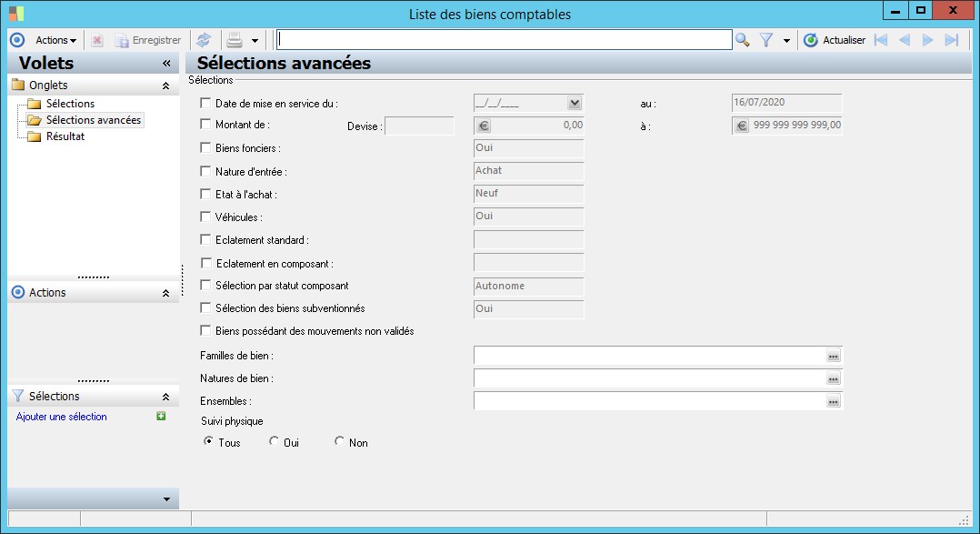Toggle Sélection des biens subventionnés checkbox
980x534 pixels.
pos(205,307)
